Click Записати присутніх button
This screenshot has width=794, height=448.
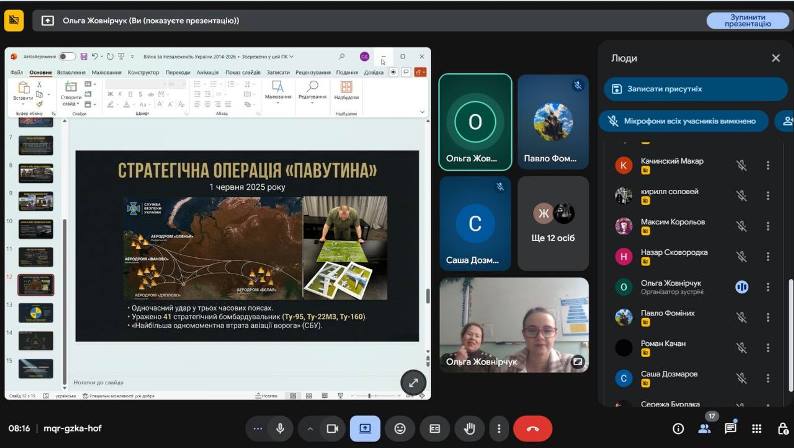click(695, 89)
